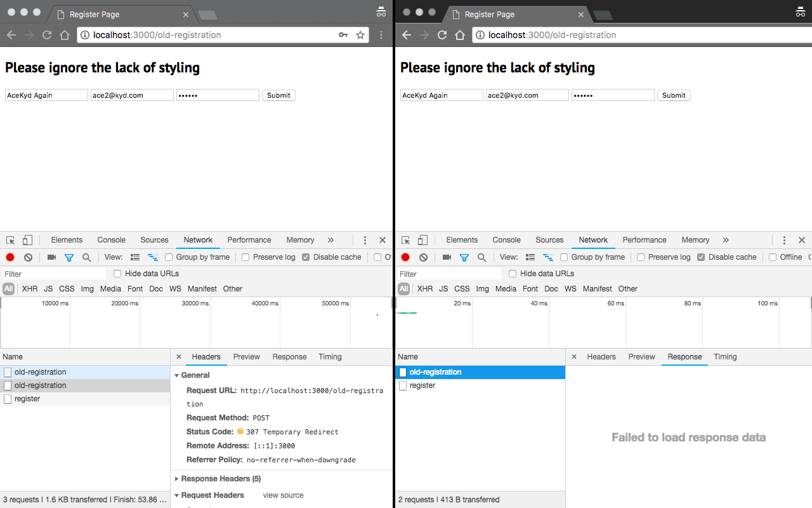The height and width of the screenshot is (508, 812).
Task: Toggle the device toolbar icon
Action: pyautogui.click(x=26, y=239)
